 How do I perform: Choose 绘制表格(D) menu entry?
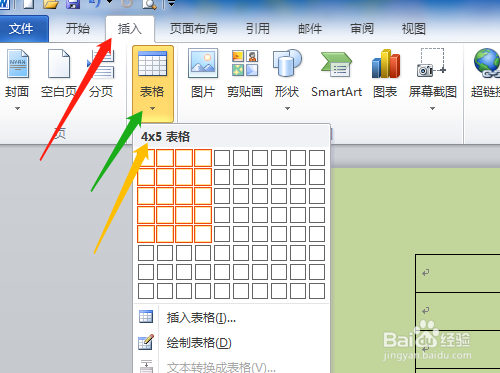tap(231, 343)
